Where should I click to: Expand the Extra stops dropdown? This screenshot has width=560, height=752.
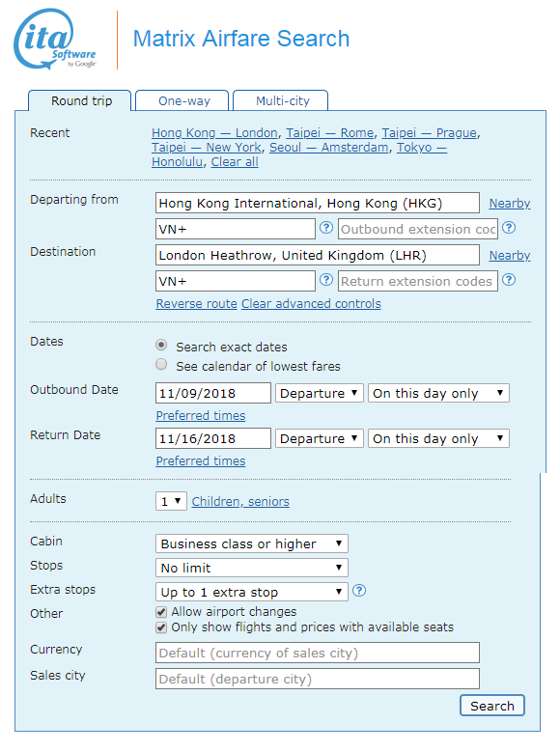tap(252, 592)
